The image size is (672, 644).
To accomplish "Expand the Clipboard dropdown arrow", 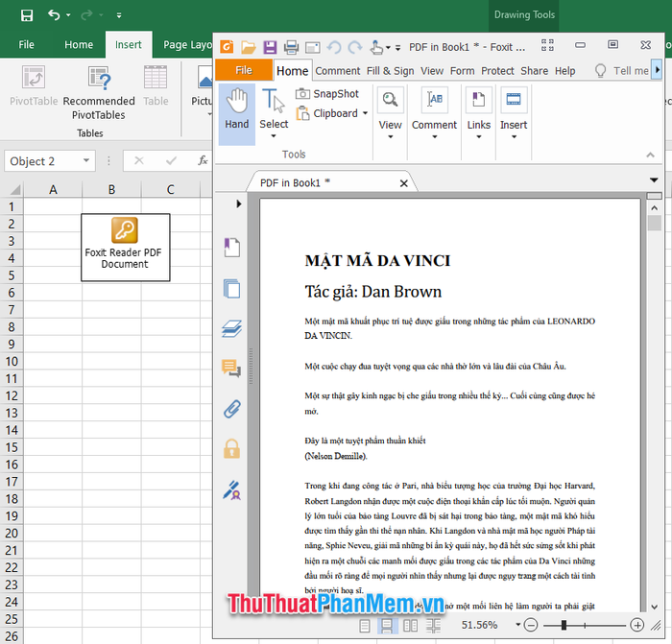I will 365,114.
